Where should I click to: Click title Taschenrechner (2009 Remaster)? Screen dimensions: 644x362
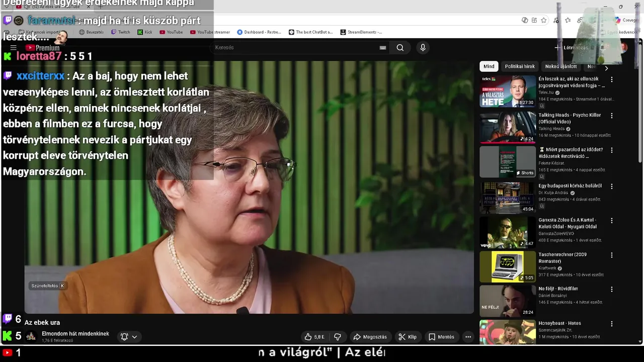coord(562,258)
